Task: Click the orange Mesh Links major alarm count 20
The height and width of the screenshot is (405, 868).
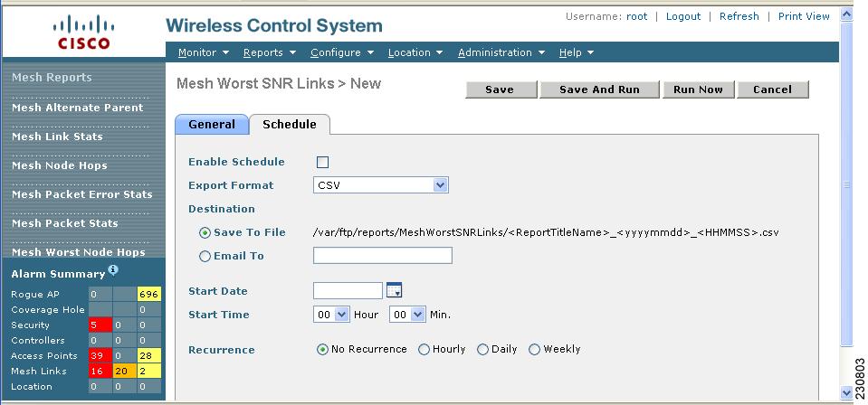Action: [125, 371]
